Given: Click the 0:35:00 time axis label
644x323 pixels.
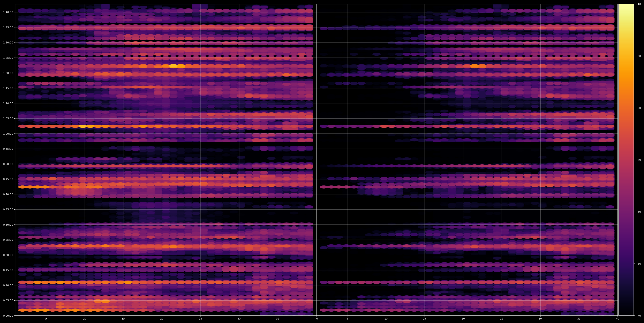Looking at the screenshot, I should coord(8,209).
